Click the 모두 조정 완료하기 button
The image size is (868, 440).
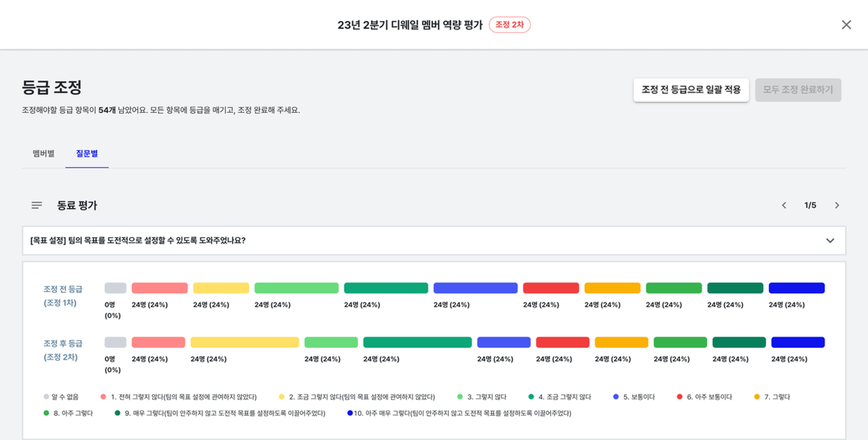pos(798,90)
